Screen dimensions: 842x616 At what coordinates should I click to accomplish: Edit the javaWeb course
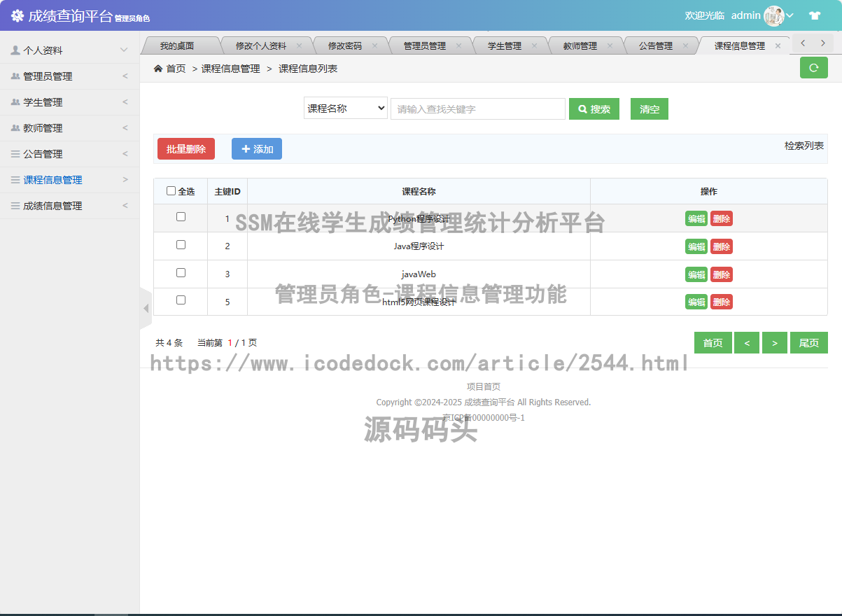click(x=696, y=274)
